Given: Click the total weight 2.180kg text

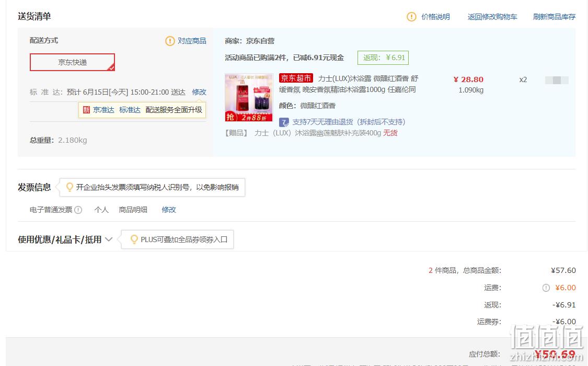Looking at the screenshot, I should click(x=72, y=140).
